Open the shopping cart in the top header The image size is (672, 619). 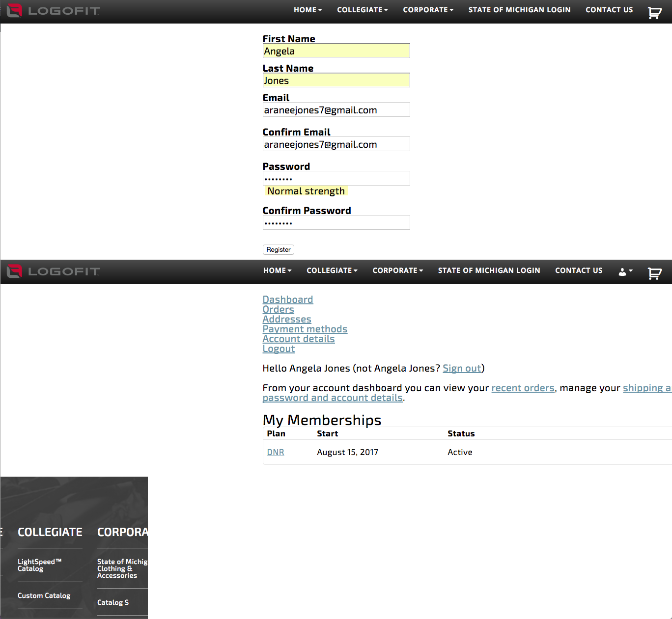click(x=654, y=13)
